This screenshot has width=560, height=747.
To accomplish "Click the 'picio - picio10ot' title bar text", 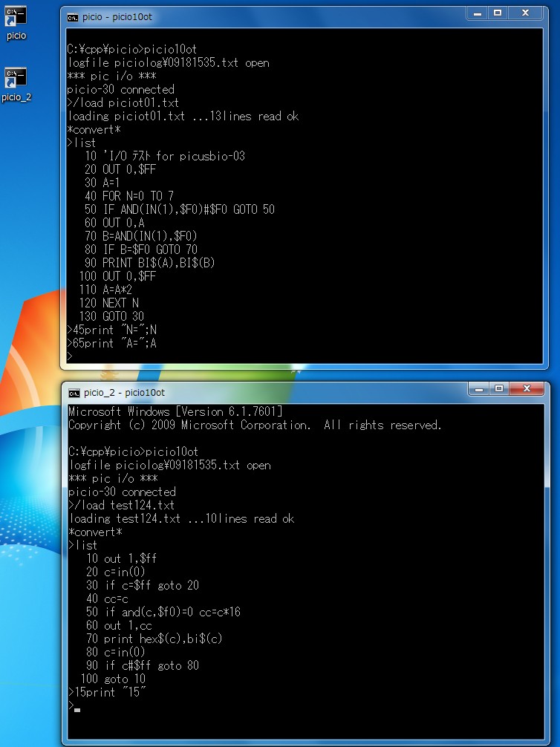I will 117,17.
